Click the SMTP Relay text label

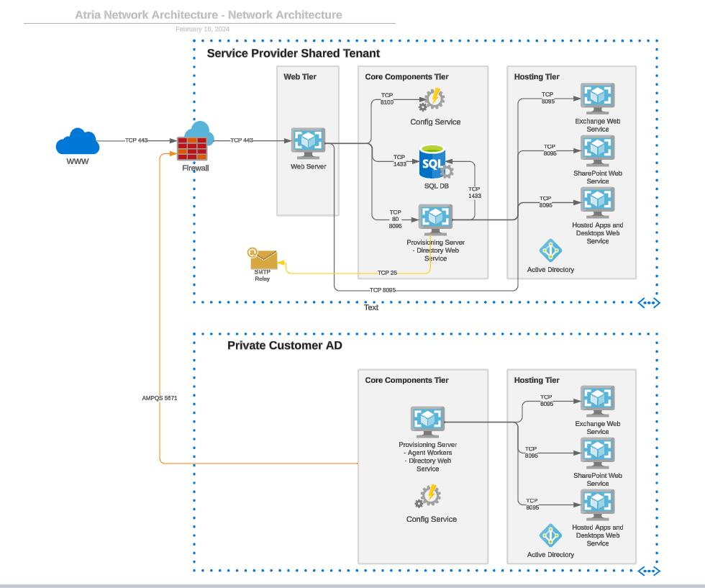coord(262,276)
